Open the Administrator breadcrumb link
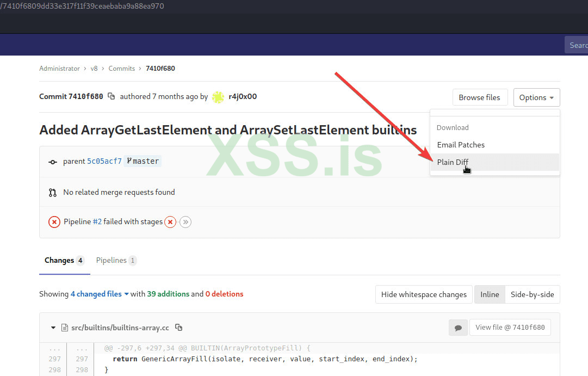 click(59, 69)
